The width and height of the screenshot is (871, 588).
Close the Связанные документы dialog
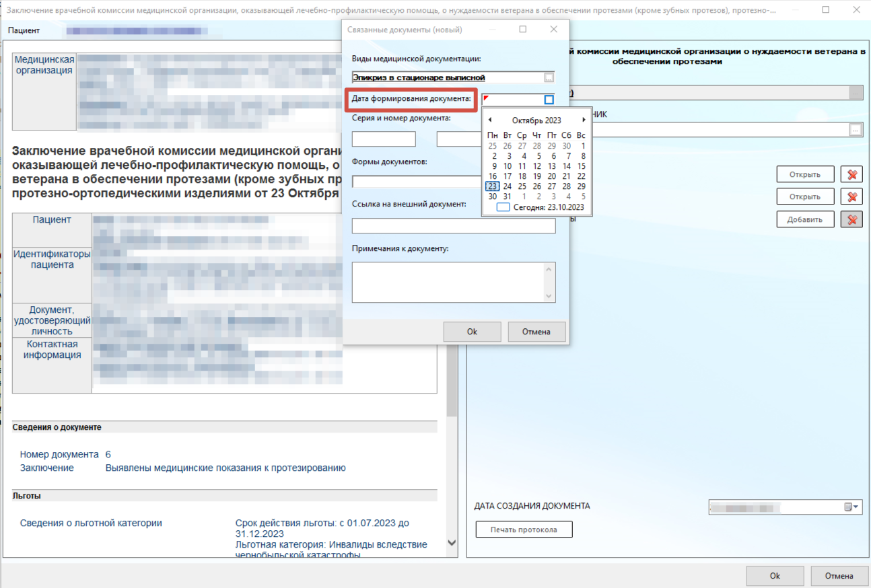(554, 30)
